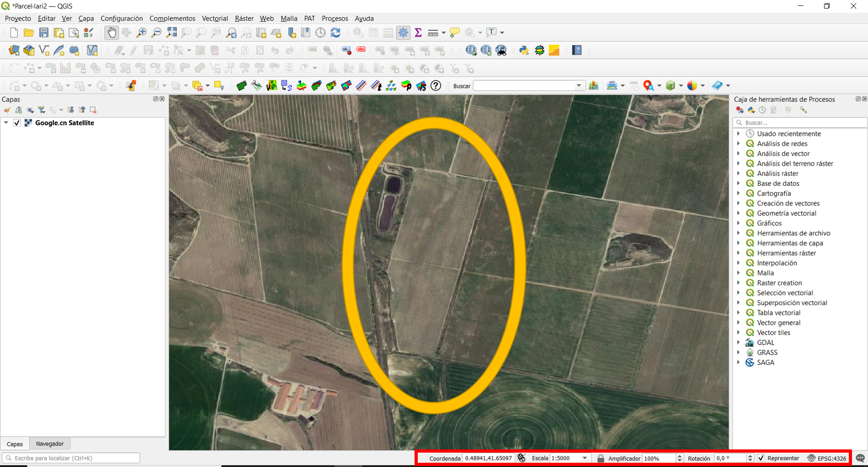Open the Escala scale dropdown

(585, 458)
